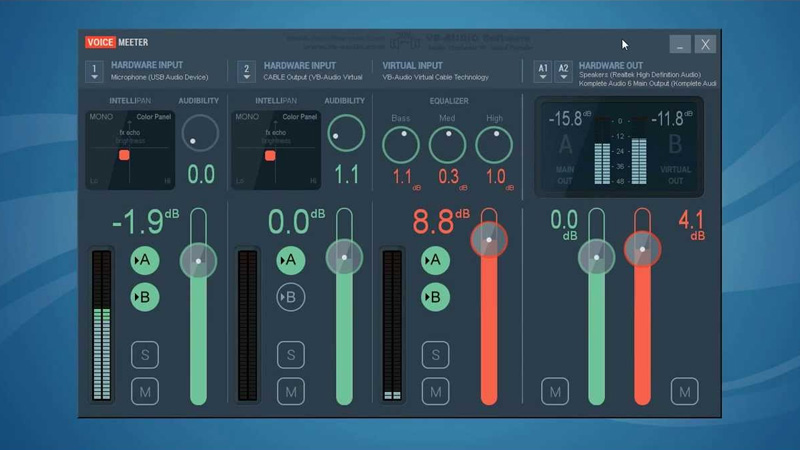Close the Voicemeeter window
The height and width of the screenshot is (450, 800).
pos(705,44)
